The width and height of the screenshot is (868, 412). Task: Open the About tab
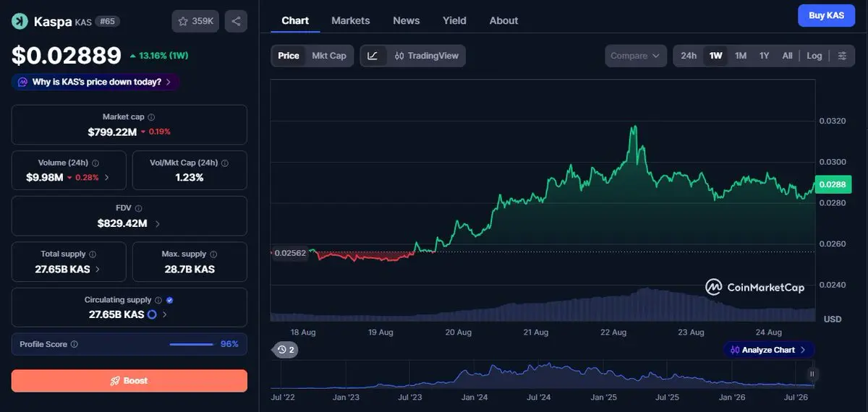pos(503,20)
